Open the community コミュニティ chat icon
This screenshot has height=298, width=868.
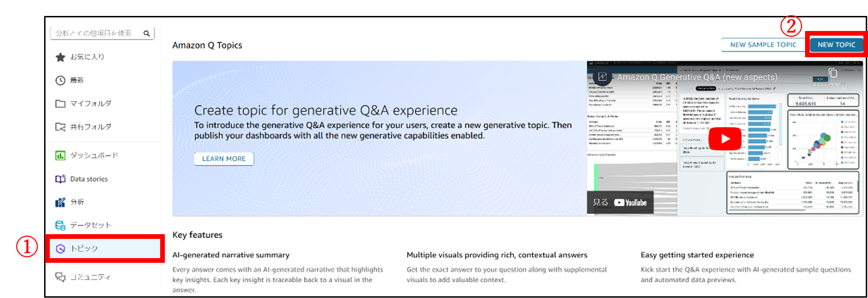pyautogui.click(x=60, y=277)
